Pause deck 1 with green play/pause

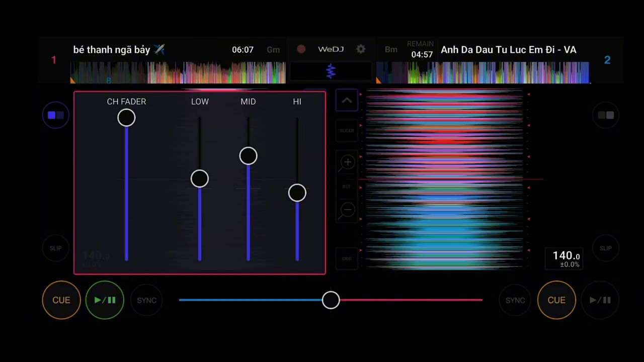(105, 300)
